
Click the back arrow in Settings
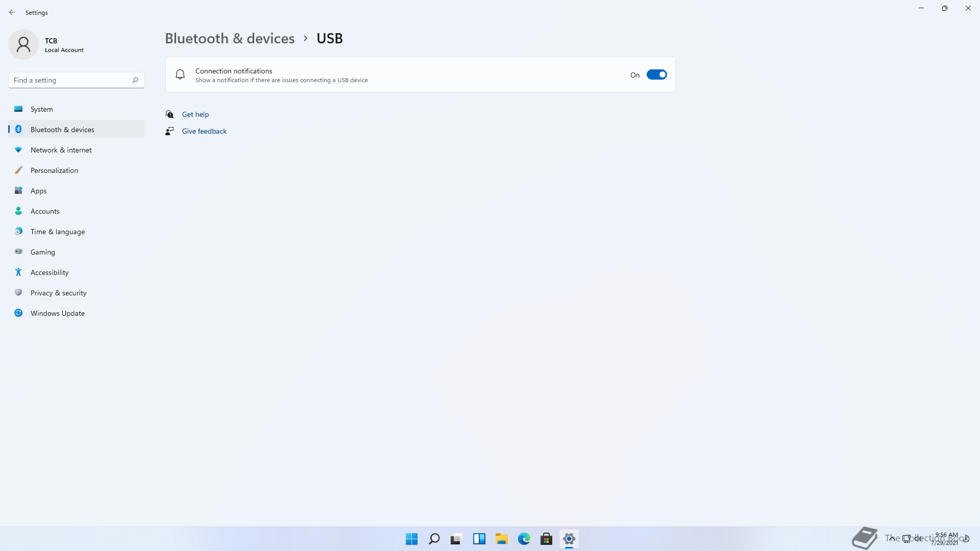pyautogui.click(x=12, y=12)
